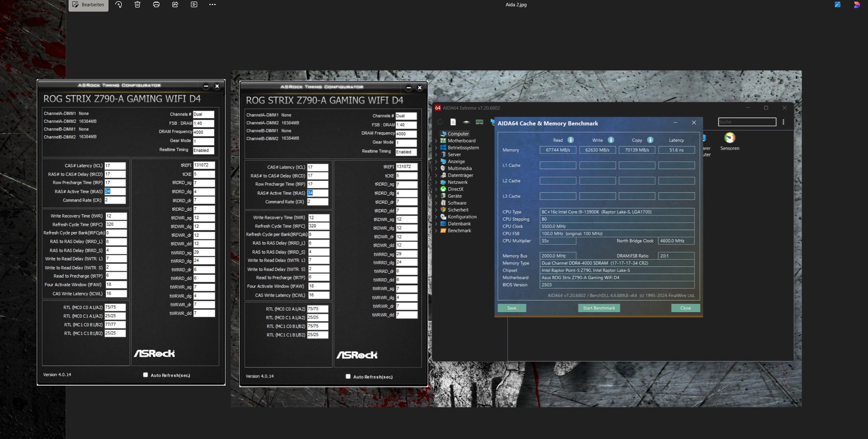Expand the Anzeige tree node arrow
Image resolution: width=868 pixels, height=439 pixels.
click(437, 161)
